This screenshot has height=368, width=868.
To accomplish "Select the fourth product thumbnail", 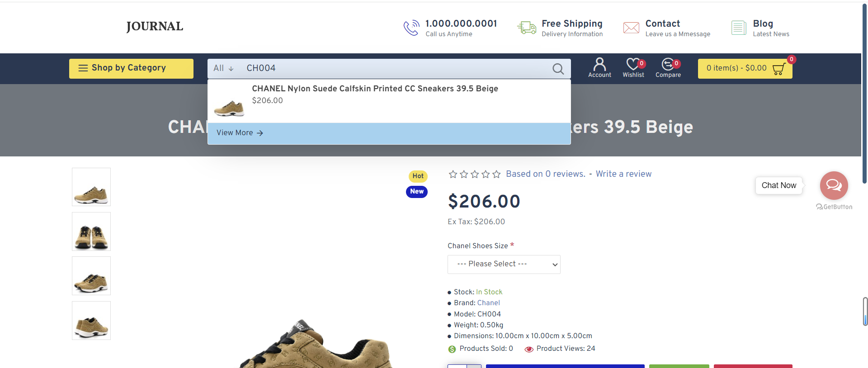I will point(91,321).
